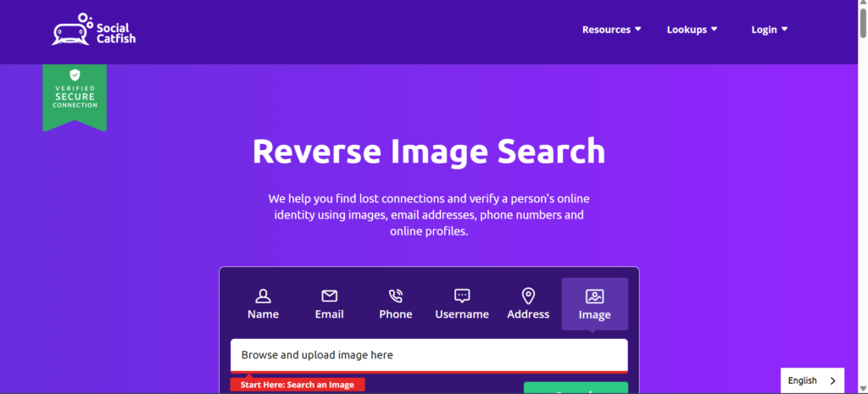This screenshot has height=394, width=868.
Task: Select the Image search tab
Action: 594,304
